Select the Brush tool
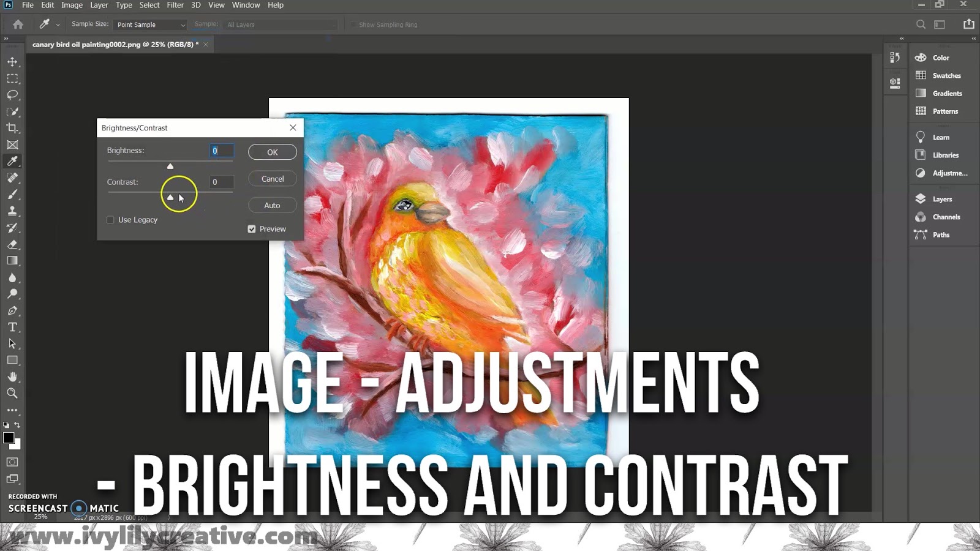Viewport: 980px width, 551px height. (x=12, y=194)
